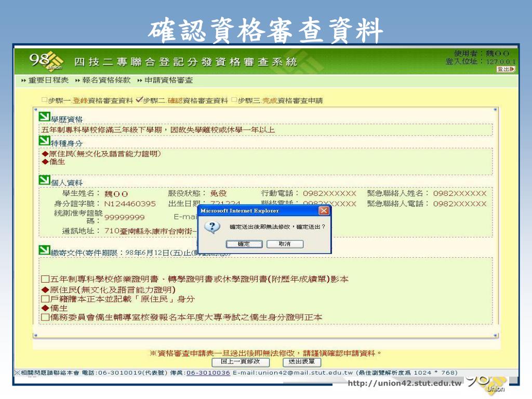The width and height of the screenshot is (532, 399).
Task: Click 回上一頁修改 button
Action: coord(241,362)
